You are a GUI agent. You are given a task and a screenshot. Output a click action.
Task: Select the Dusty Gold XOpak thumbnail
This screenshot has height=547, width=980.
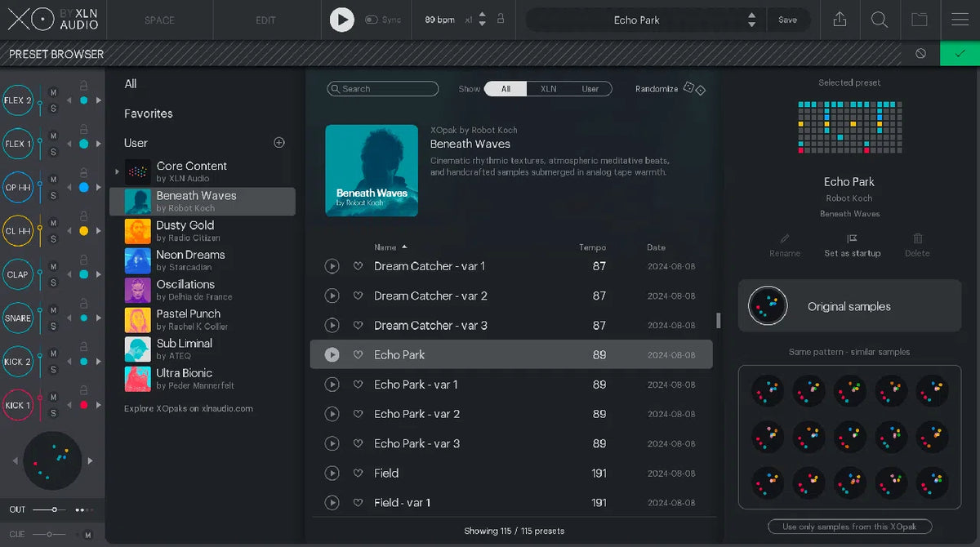point(137,230)
